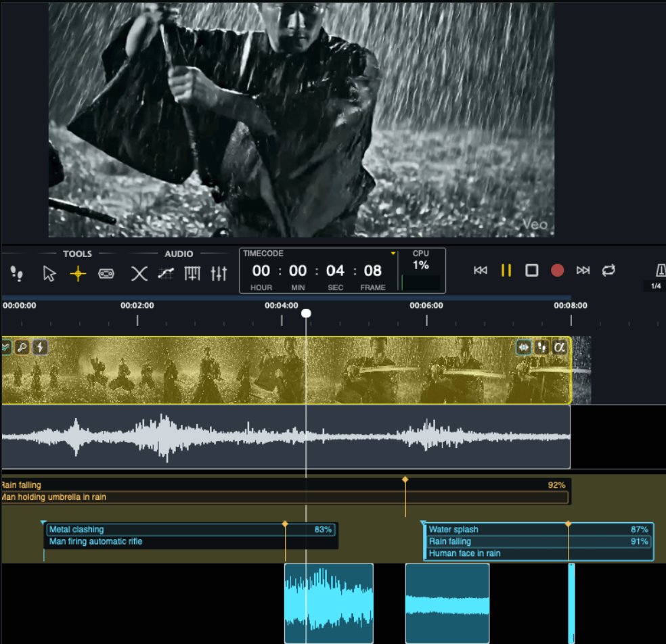Image resolution: width=666 pixels, height=644 pixels.
Task: Open the piano keys audio tool
Action: click(x=192, y=273)
